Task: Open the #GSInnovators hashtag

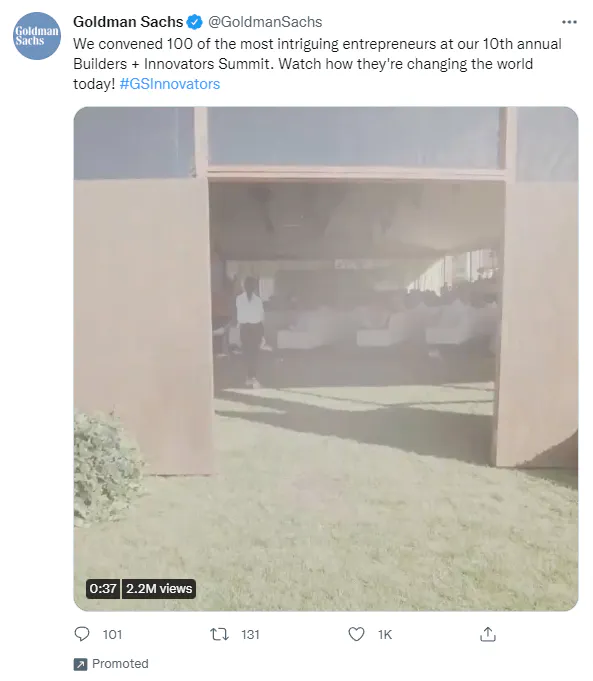Action: [169, 84]
